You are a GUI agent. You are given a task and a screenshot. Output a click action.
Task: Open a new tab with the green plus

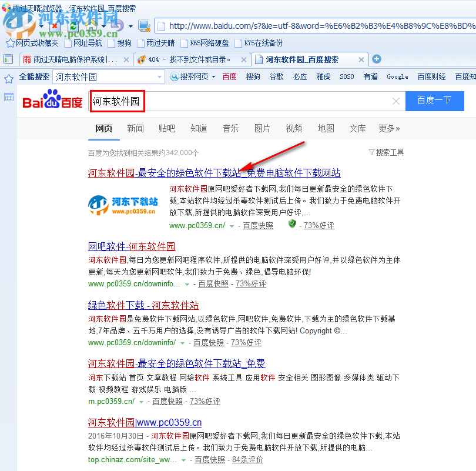376,59
